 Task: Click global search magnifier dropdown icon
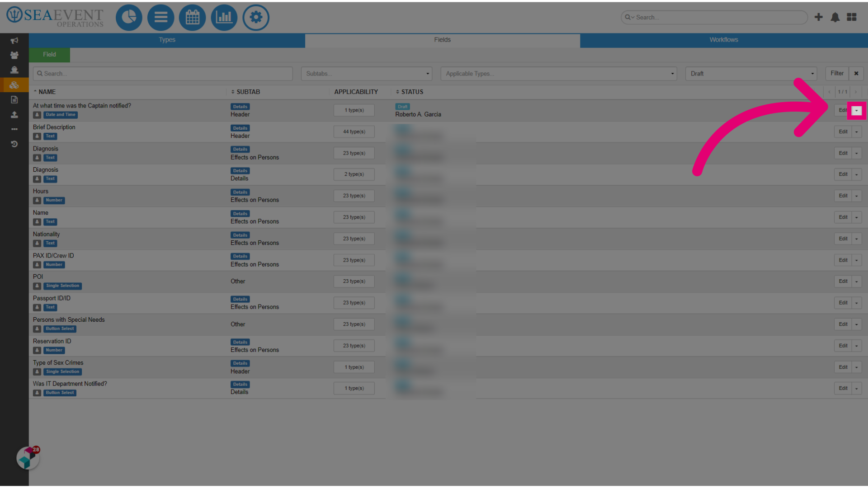pos(629,17)
